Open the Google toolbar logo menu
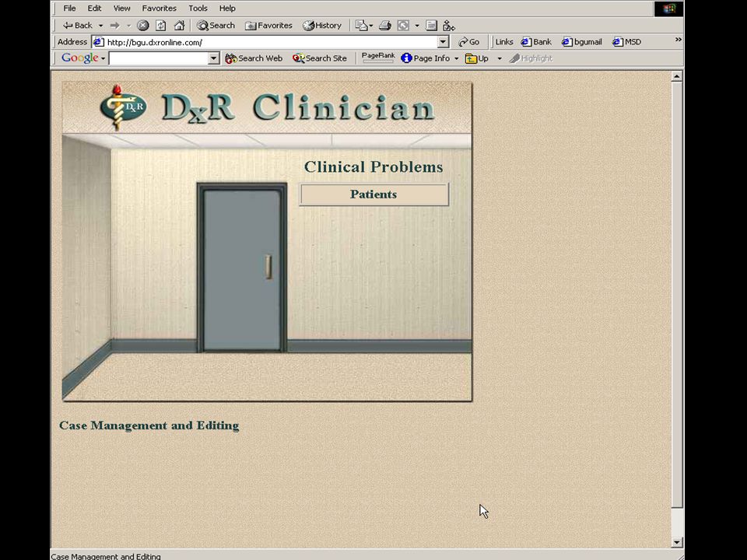This screenshot has height=560, width=747. pyautogui.click(x=83, y=58)
